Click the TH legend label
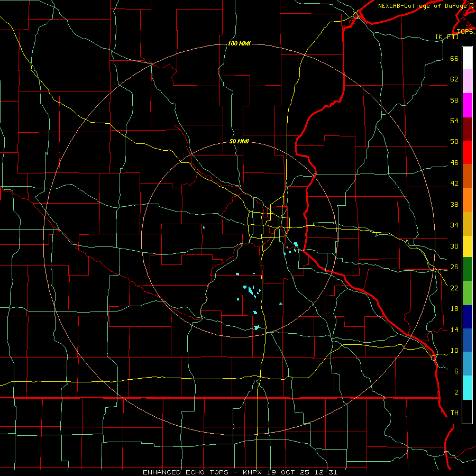476x476 pixels. coord(454,413)
